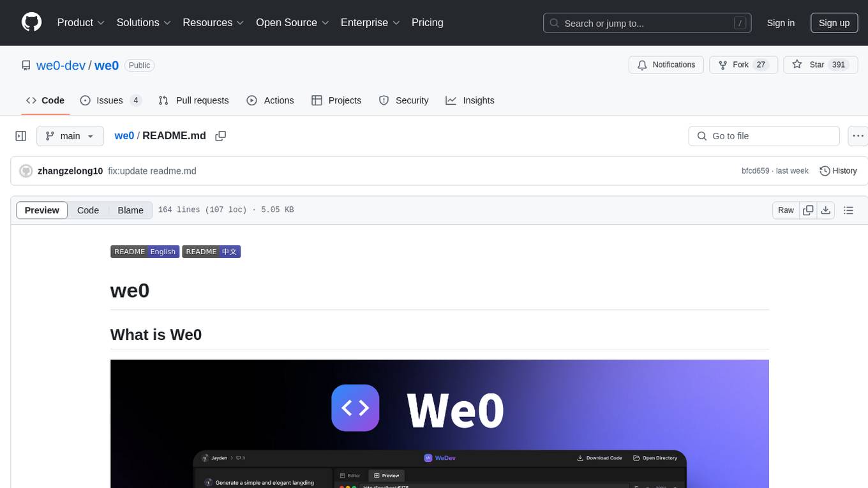
Task: Open the we0 repository link in header
Action: pos(107,65)
